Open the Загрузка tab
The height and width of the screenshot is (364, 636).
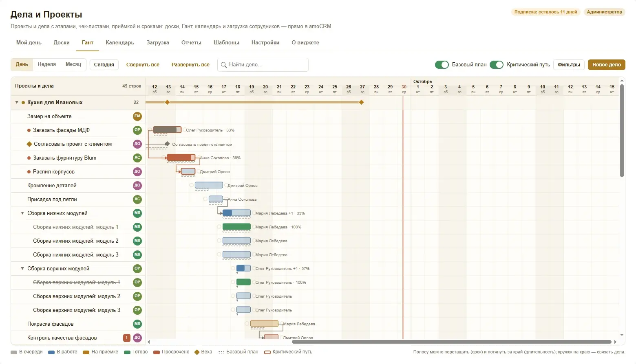point(158,43)
